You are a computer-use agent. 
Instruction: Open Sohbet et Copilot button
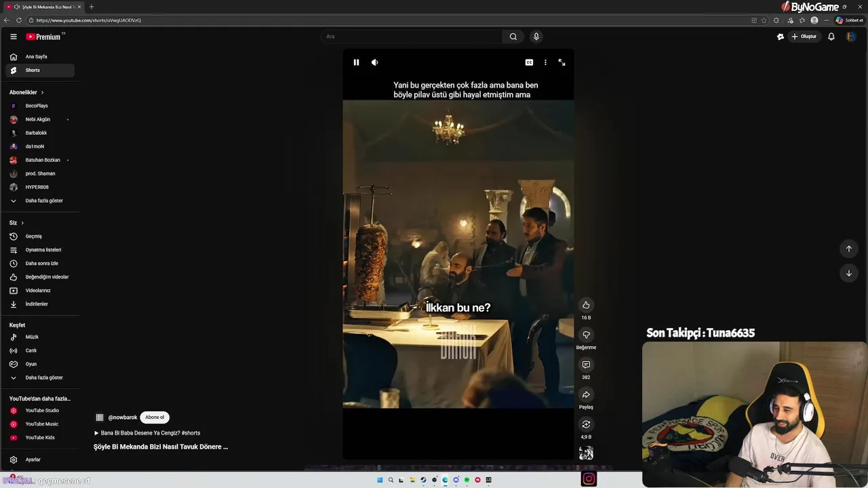point(849,20)
